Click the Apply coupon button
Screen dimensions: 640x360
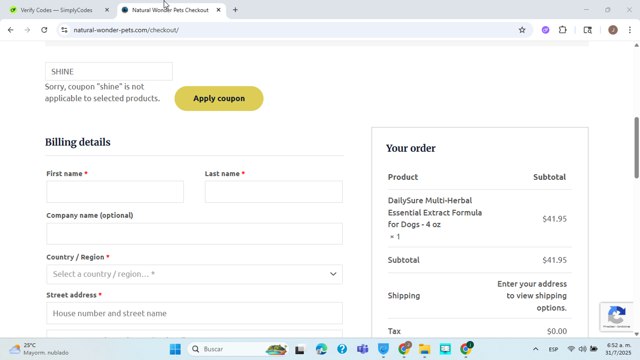tap(219, 98)
